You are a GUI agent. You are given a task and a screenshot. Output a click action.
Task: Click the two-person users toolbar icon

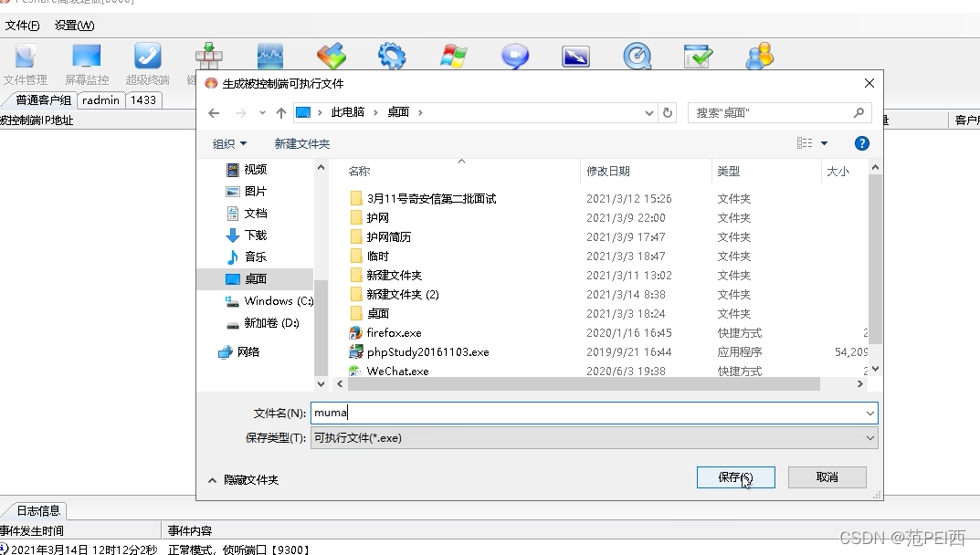click(759, 56)
